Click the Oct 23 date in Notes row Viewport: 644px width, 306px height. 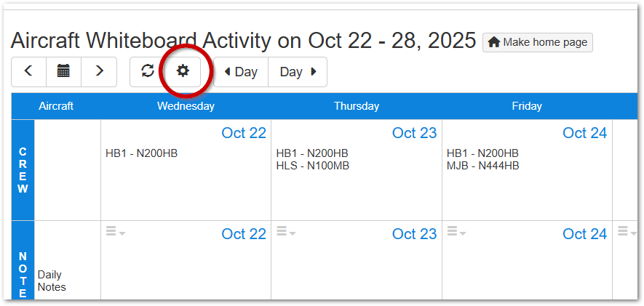point(414,234)
